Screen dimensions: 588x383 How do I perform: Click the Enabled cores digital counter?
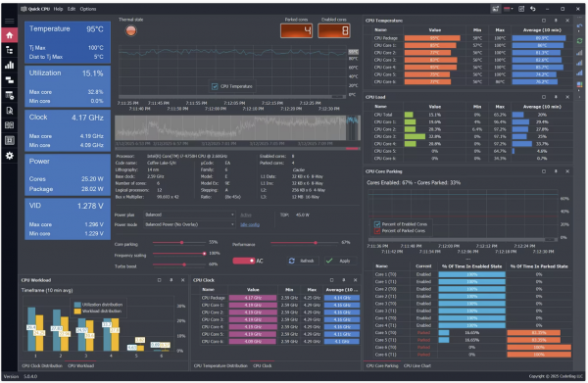(x=334, y=30)
